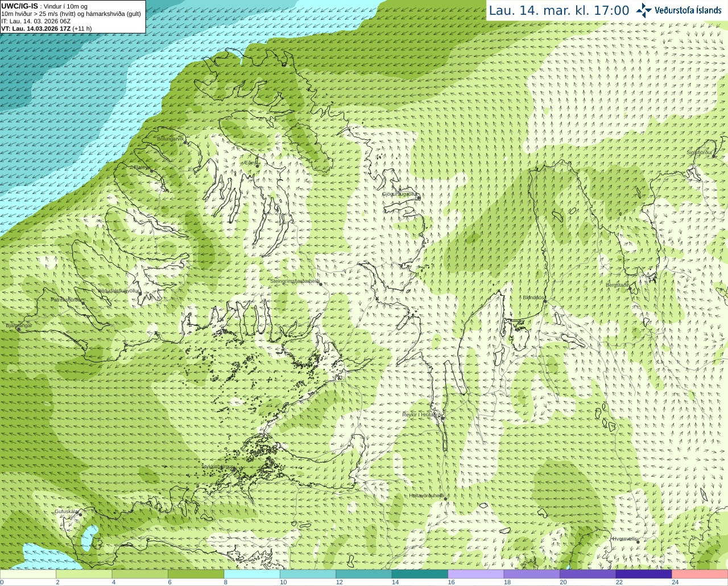
Task: Click the legend tick value '24'
Action: [675, 582]
